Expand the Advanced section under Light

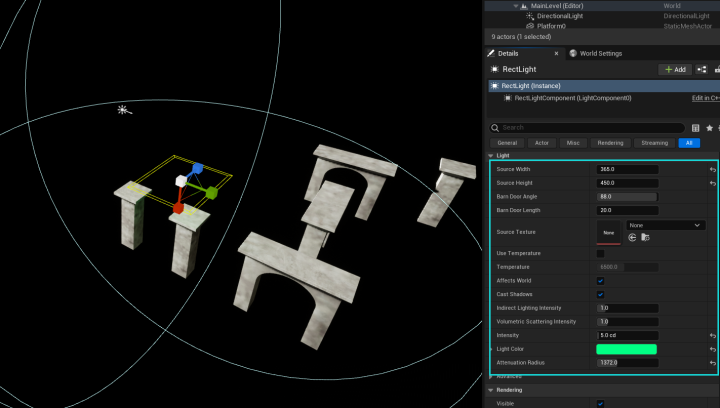click(x=491, y=377)
